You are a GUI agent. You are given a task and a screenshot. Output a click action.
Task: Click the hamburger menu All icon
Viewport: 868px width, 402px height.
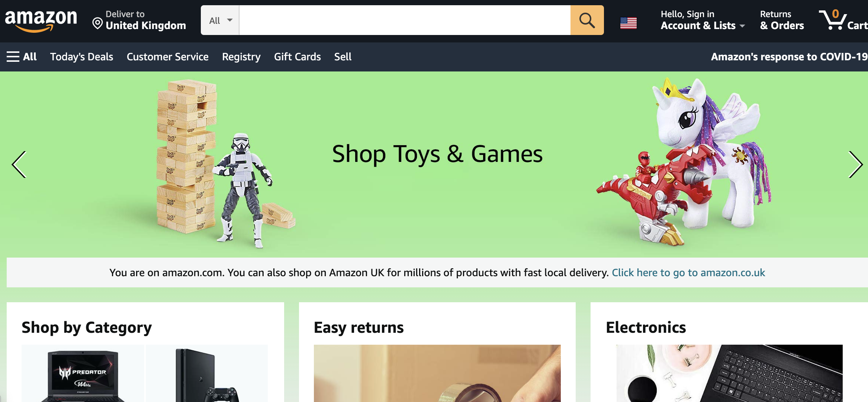pos(20,57)
